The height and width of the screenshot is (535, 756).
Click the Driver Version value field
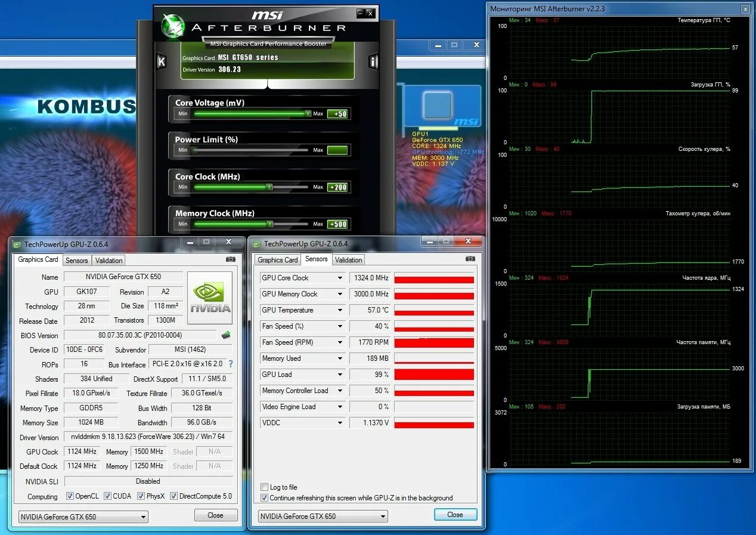(148, 437)
